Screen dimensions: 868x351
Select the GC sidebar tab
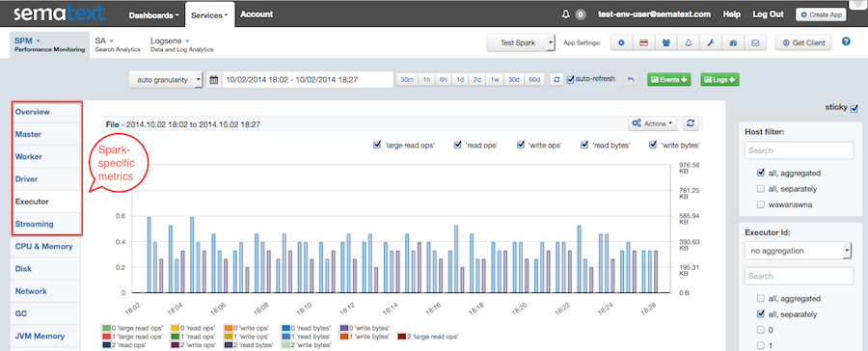47,313
